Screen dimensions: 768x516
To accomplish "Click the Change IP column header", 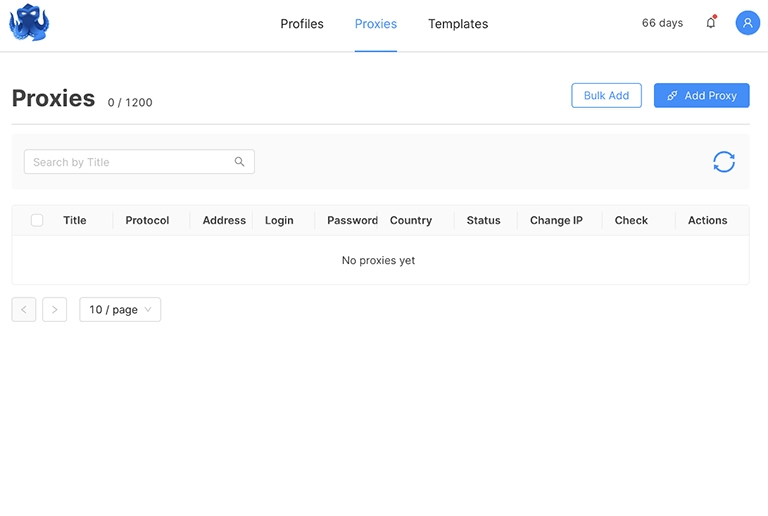I will coord(556,220).
